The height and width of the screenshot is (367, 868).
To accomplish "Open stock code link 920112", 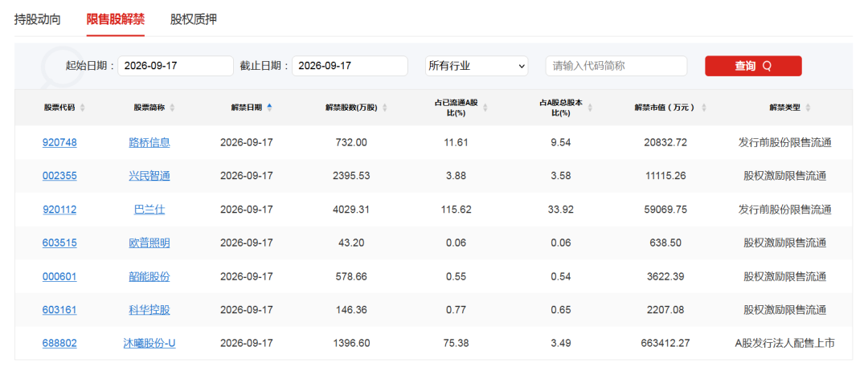I will 59,210.
